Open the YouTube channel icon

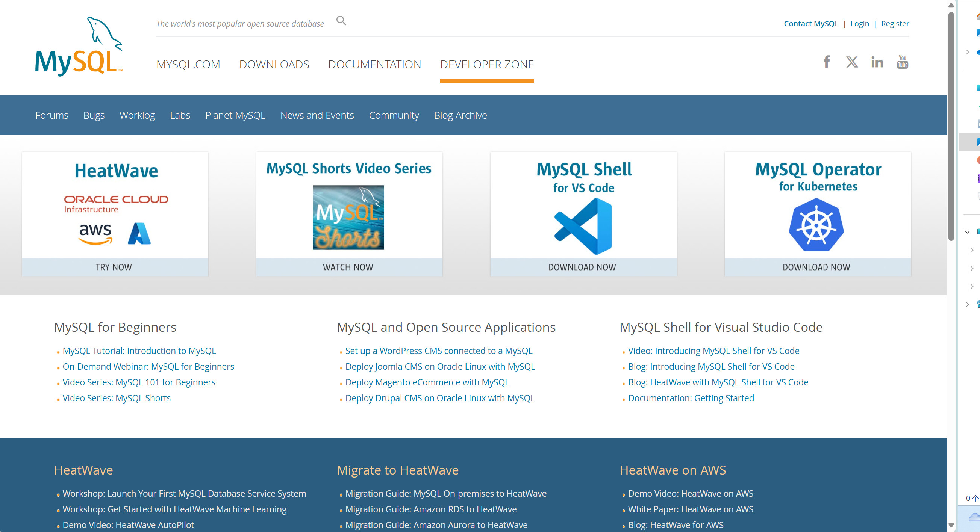903,62
